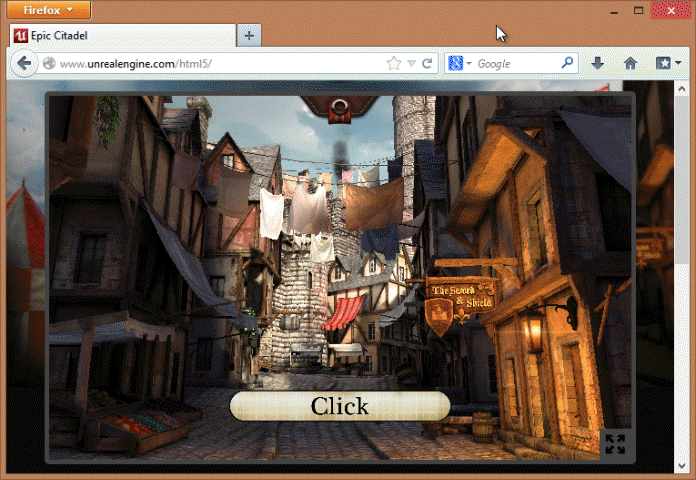Click the page scrollbar down arrow

click(x=681, y=465)
